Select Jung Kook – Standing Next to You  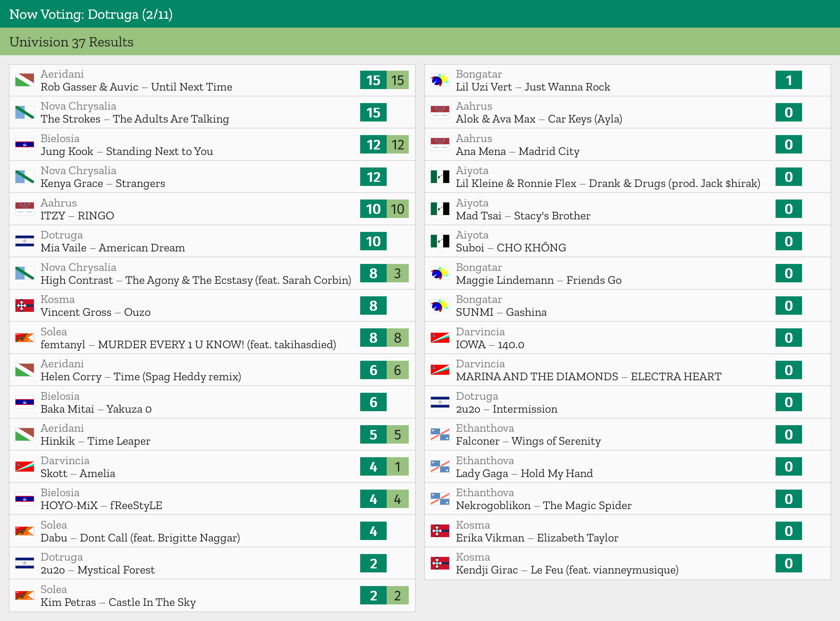click(x=212, y=144)
